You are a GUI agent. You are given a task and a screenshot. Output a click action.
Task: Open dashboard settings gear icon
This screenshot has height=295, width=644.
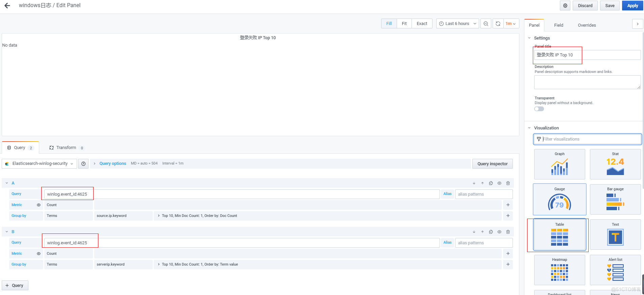pyautogui.click(x=565, y=5)
